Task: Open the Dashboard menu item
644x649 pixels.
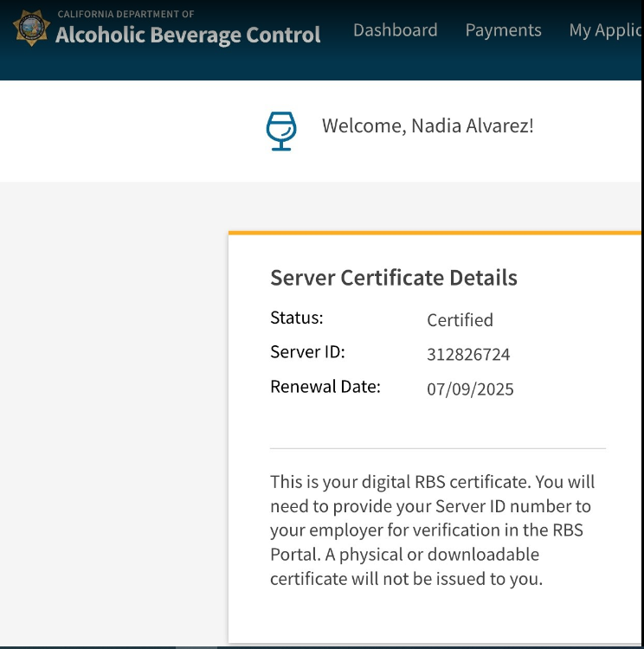Action: pyautogui.click(x=395, y=30)
